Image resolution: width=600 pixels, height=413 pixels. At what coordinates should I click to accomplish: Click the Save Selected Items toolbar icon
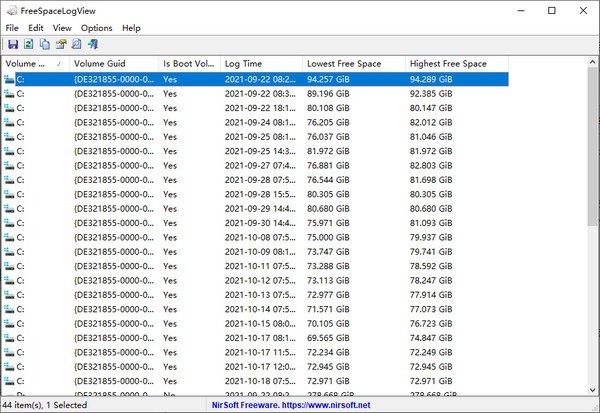pyautogui.click(x=13, y=44)
